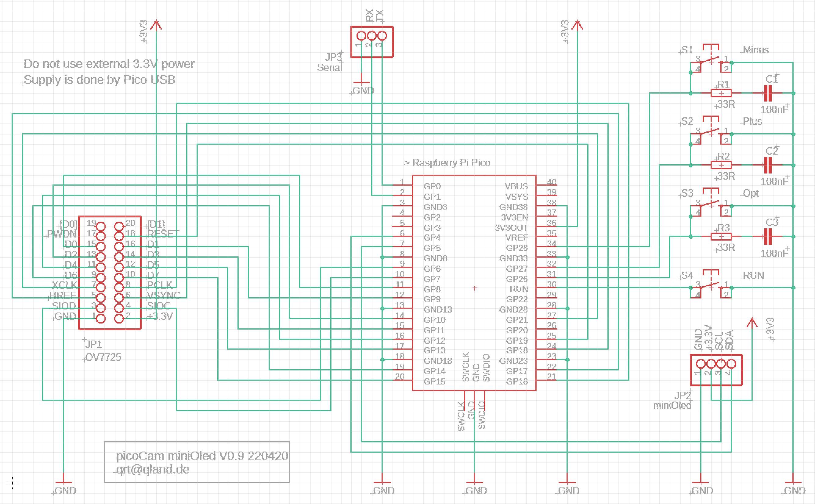Select resistor R1 33R symbol
Screen dimensions: 815x504
[721, 93]
